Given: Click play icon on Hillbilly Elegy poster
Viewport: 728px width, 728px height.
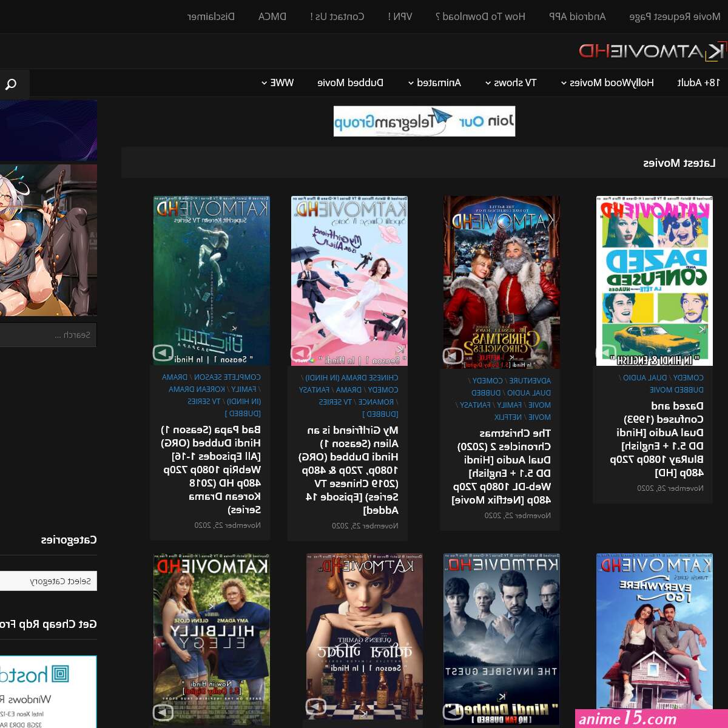Looking at the screenshot, I should pyautogui.click(x=163, y=711).
